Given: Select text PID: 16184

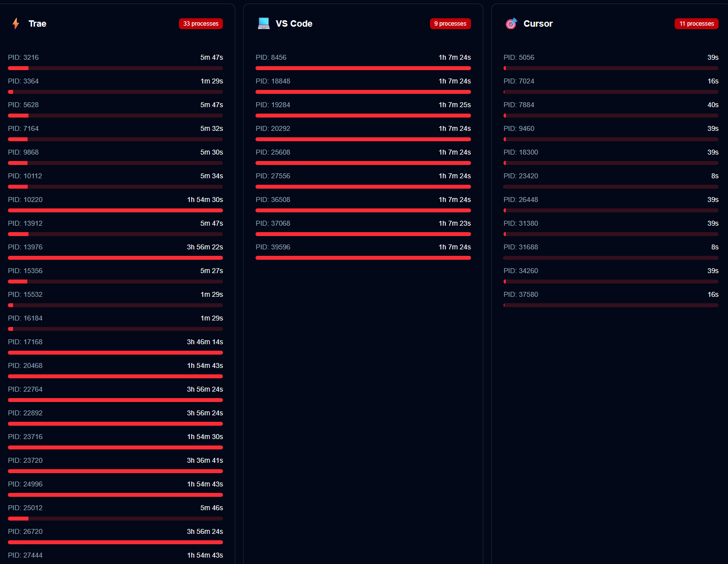Looking at the screenshot, I should [25, 318].
